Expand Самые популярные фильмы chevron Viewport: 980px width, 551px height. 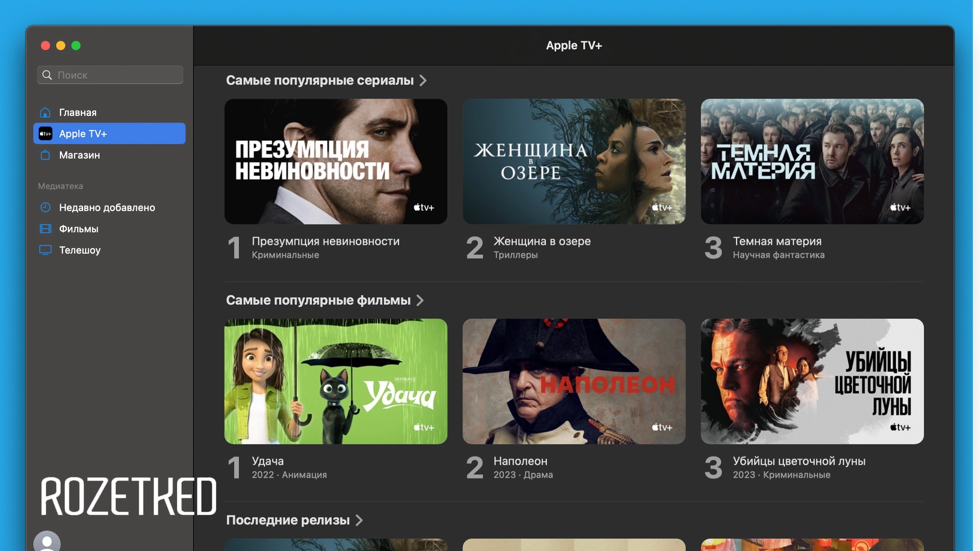click(x=420, y=300)
